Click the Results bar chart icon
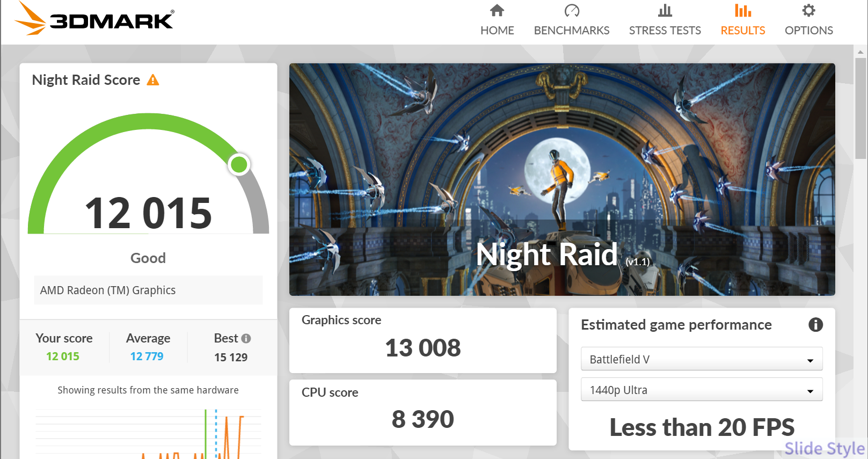This screenshot has height=459, width=868. (742, 11)
